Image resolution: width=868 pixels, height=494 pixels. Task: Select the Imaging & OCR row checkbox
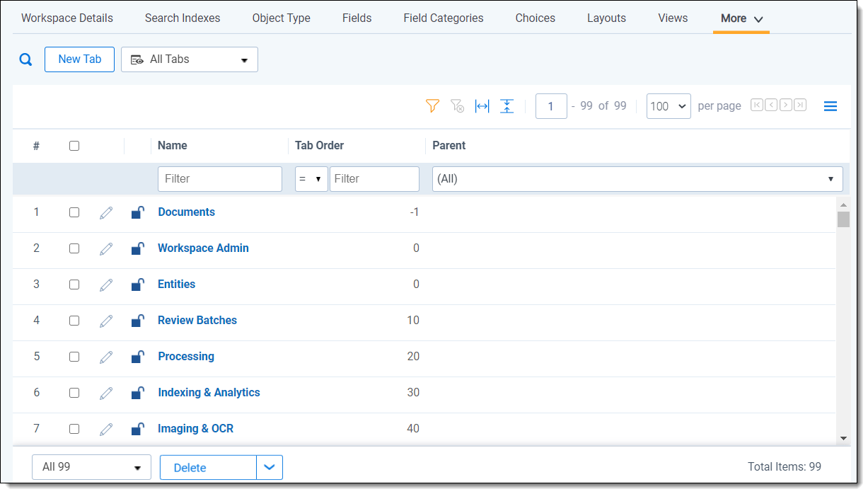click(74, 429)
